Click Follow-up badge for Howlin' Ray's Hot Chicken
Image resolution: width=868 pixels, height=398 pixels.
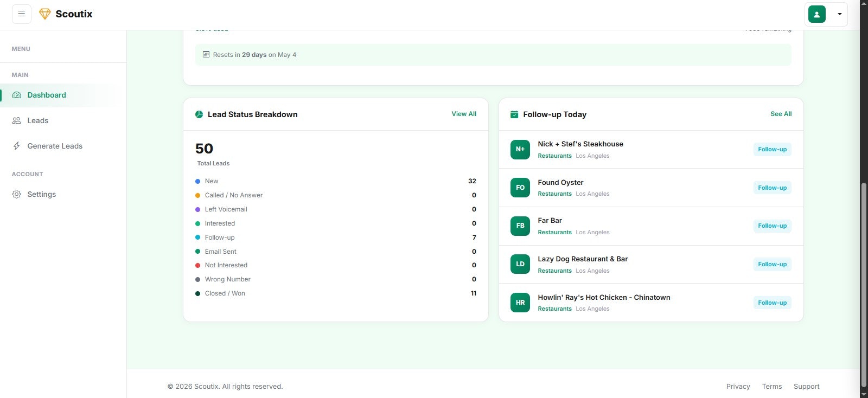[x=773, y=303]
